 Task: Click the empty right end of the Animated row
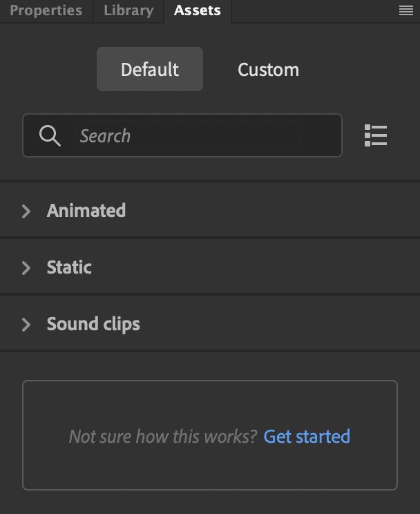coord(361,211)
